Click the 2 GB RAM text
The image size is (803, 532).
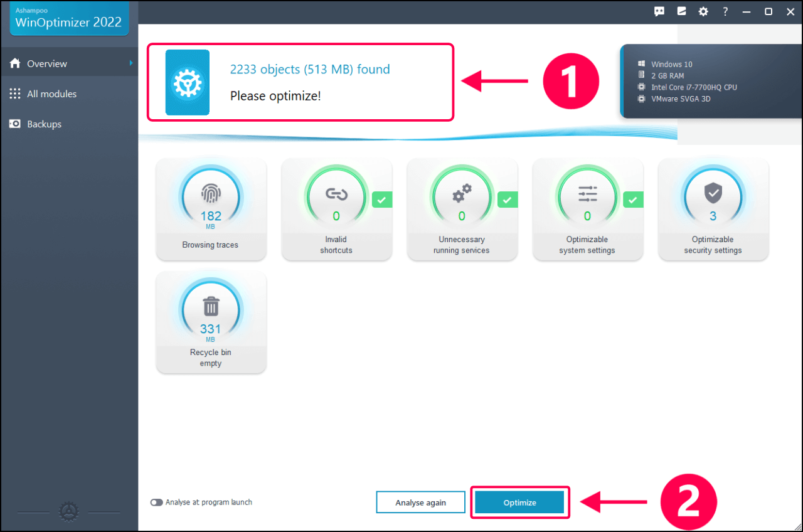click(667, 76)
